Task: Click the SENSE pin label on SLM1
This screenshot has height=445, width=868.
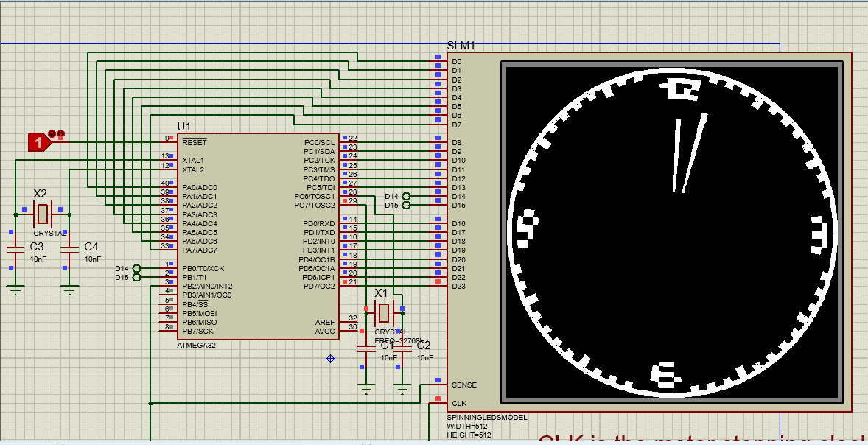Action: point(464,385)
